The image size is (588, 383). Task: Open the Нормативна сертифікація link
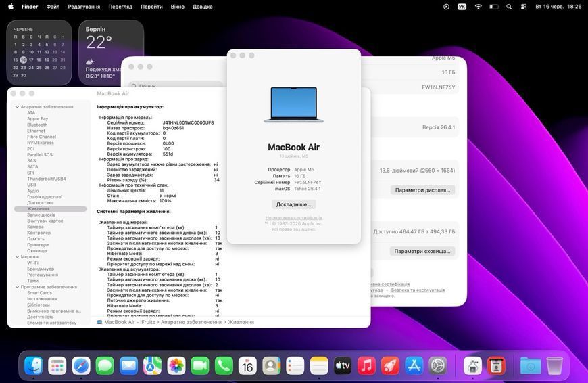293,217
